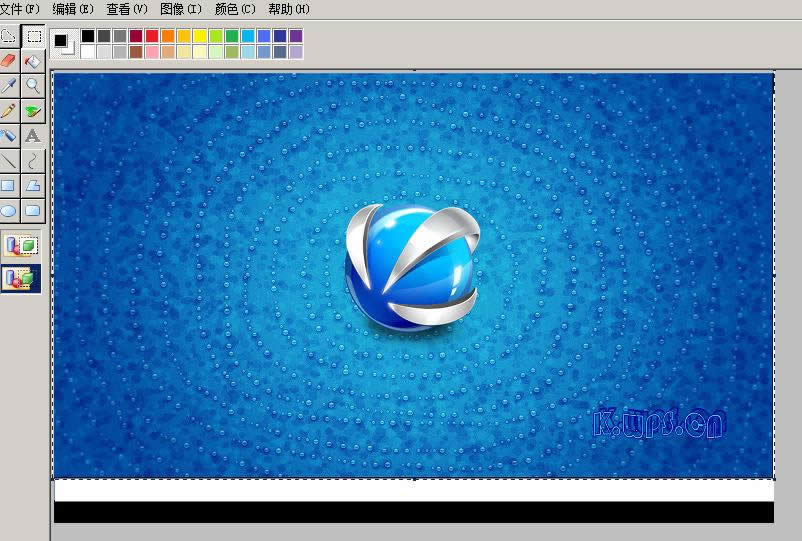Viewport: 802px width, 541px height.
Task: Click the canvas bottom-center resize handle
Action: [x=414, y=479]
